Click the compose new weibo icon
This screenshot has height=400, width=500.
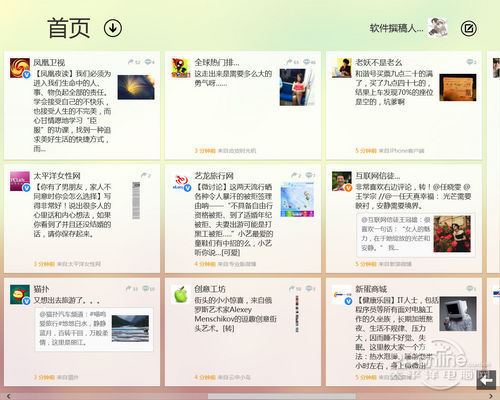469,28
